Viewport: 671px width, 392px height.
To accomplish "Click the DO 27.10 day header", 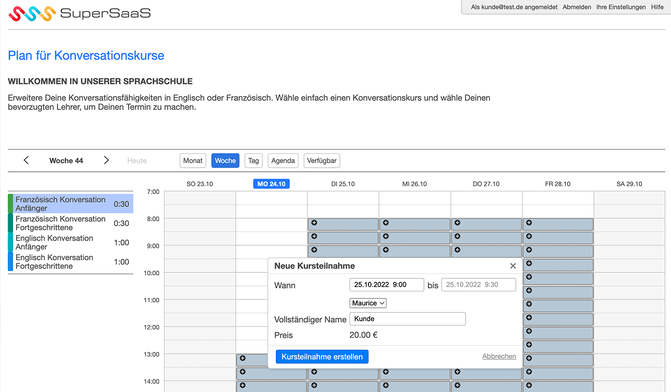I will [x=486, y=184].
